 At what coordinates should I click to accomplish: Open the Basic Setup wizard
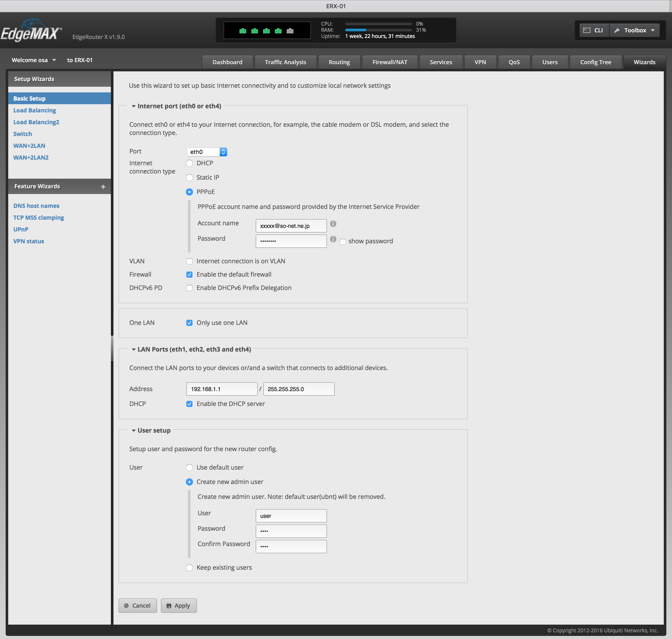pos(59,99)
